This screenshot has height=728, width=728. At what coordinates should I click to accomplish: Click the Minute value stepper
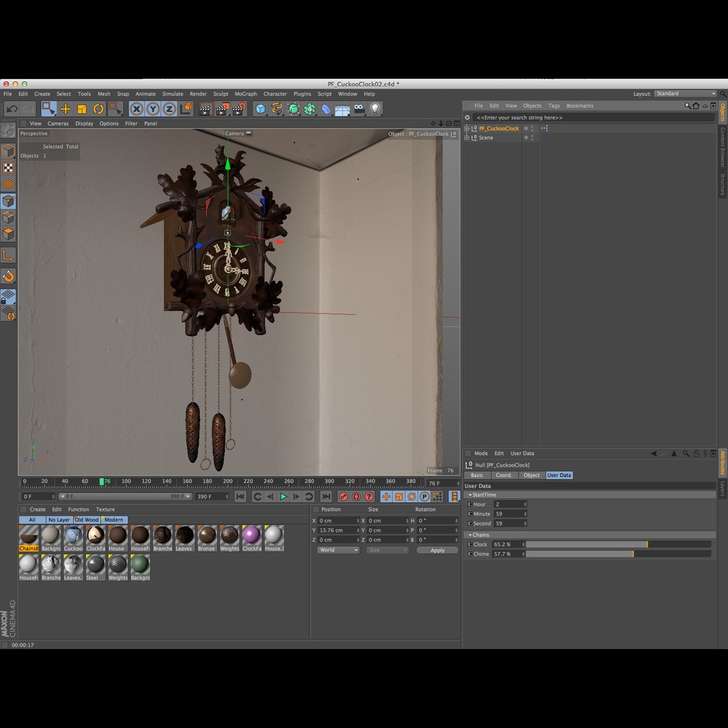click(x=525, y=514)
